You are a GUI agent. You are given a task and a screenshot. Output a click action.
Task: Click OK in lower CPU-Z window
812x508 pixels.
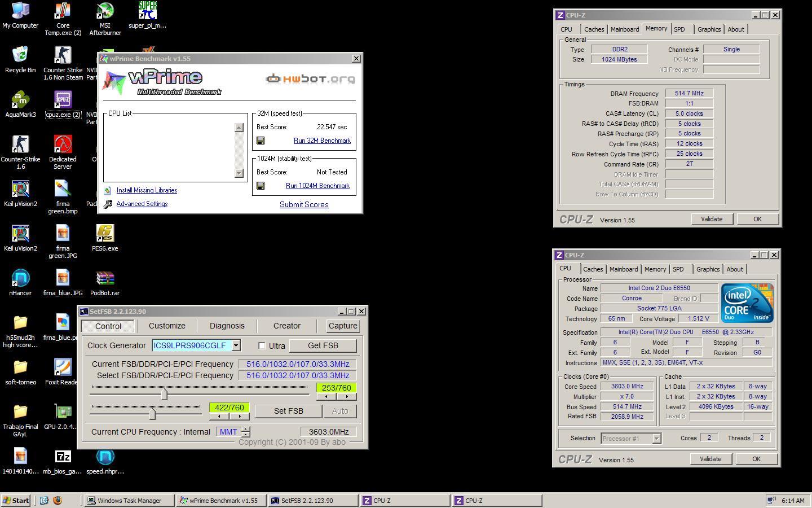click(756, 459)
